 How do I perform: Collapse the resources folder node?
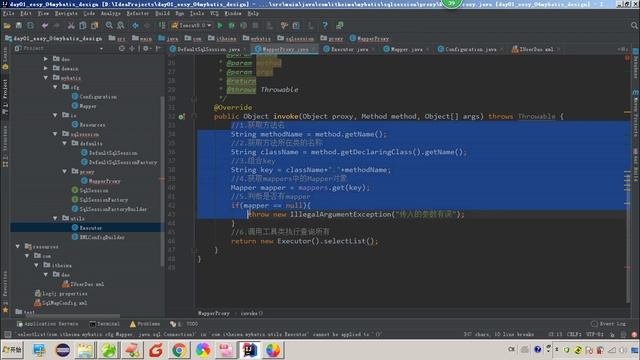pos(18,247)
